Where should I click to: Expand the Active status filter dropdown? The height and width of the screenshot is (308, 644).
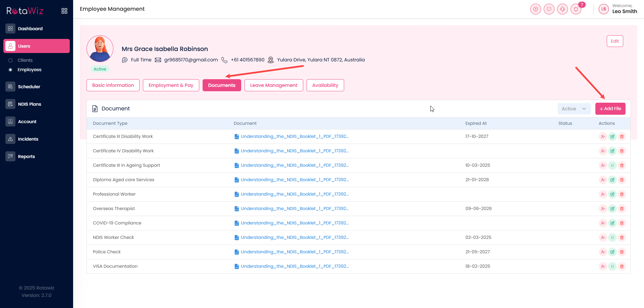pos(574,109)
